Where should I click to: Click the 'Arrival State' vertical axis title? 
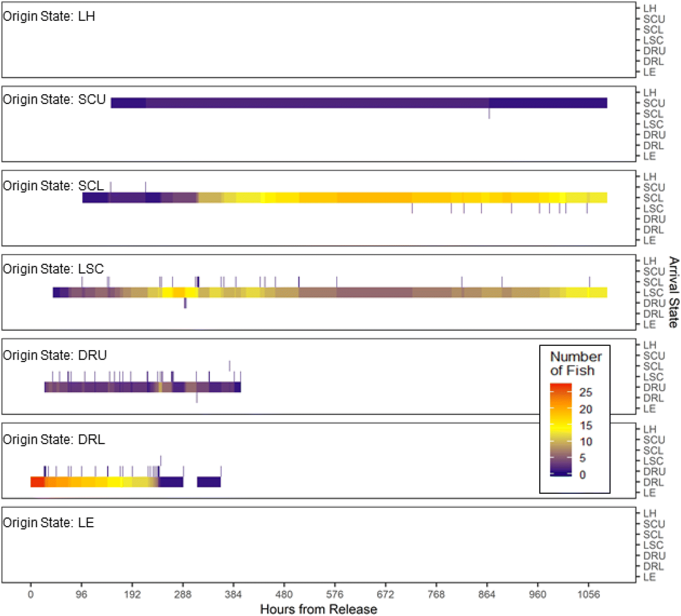click(674, 292)
